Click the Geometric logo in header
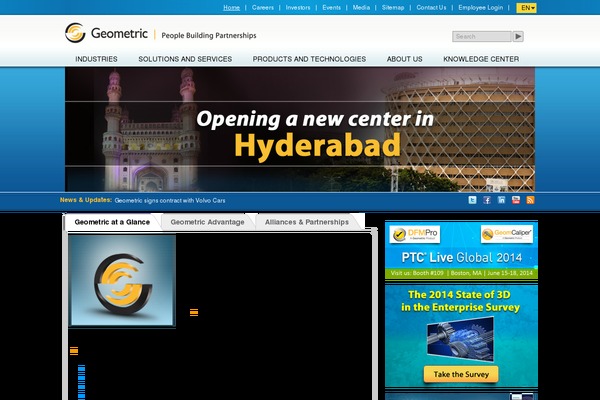 (x=107, y=33)
